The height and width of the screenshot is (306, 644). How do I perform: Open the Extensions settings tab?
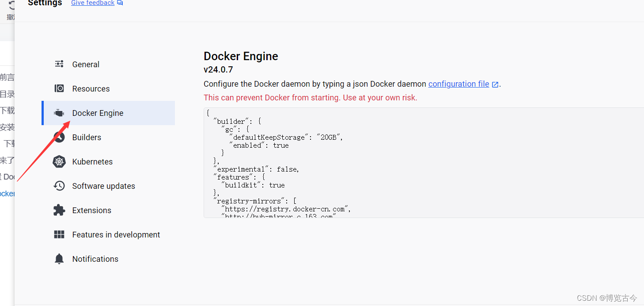coord(108,210)
